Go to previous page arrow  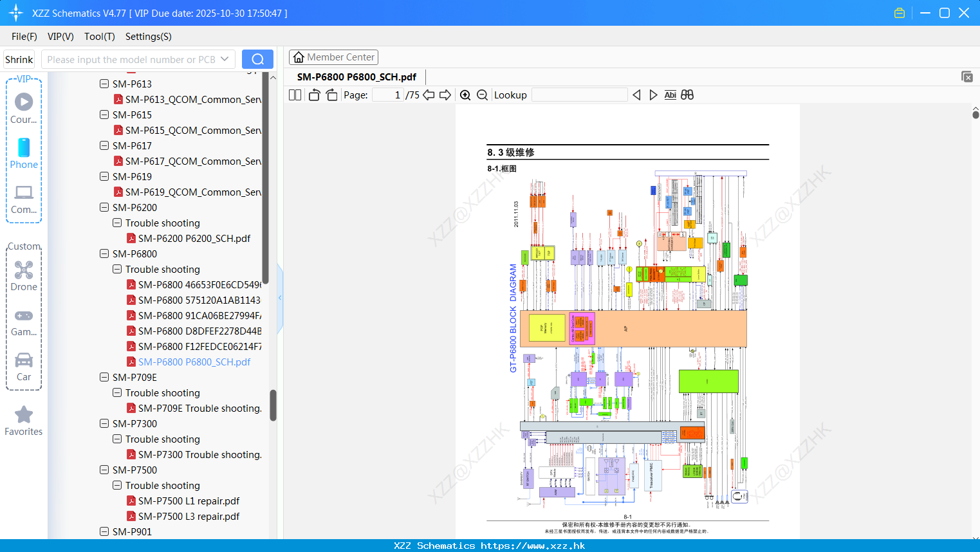[x=429, y=95]
